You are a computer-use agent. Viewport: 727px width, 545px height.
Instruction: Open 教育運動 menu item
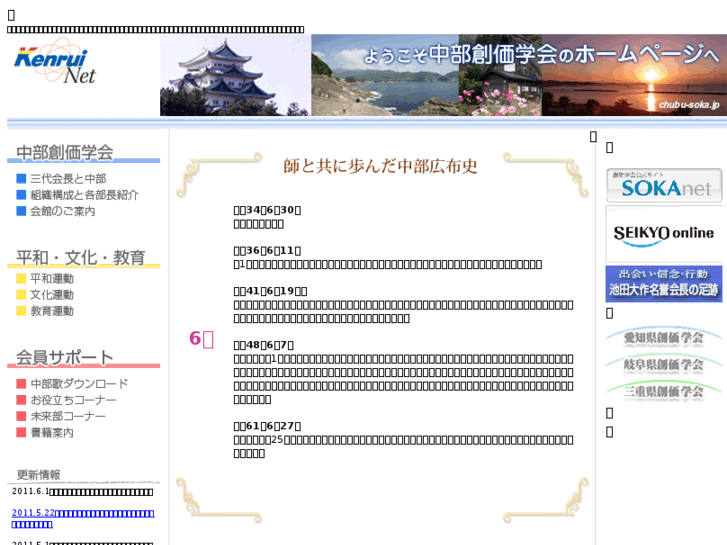pos(52,311)
